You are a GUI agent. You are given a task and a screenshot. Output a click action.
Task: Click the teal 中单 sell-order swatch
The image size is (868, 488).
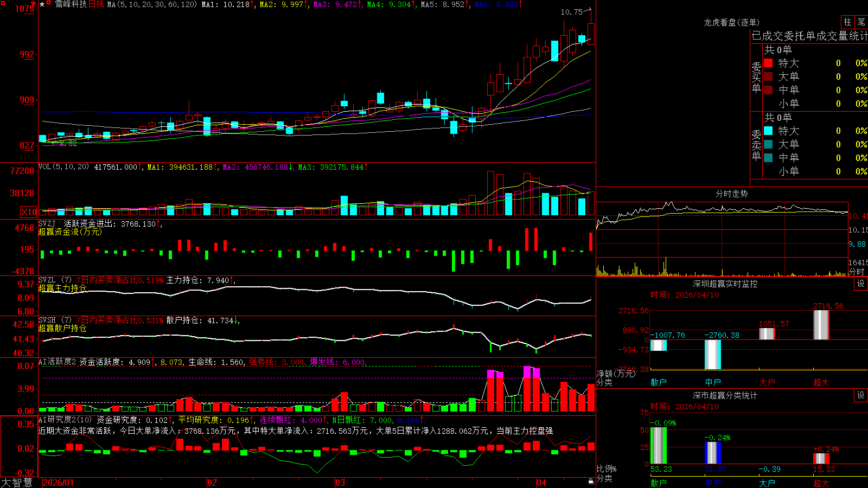(x=768, y=158)
